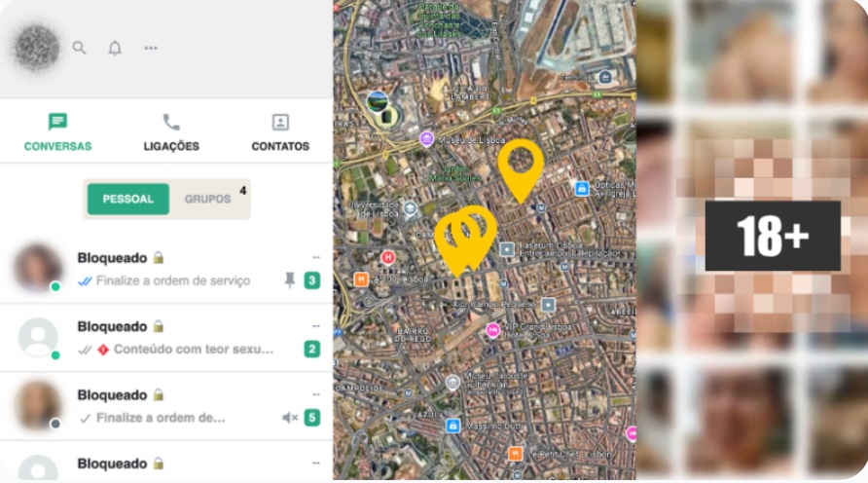868x483 pixels.
Task: Open notifications with the bell icon
Action: [x=115, y=48]
